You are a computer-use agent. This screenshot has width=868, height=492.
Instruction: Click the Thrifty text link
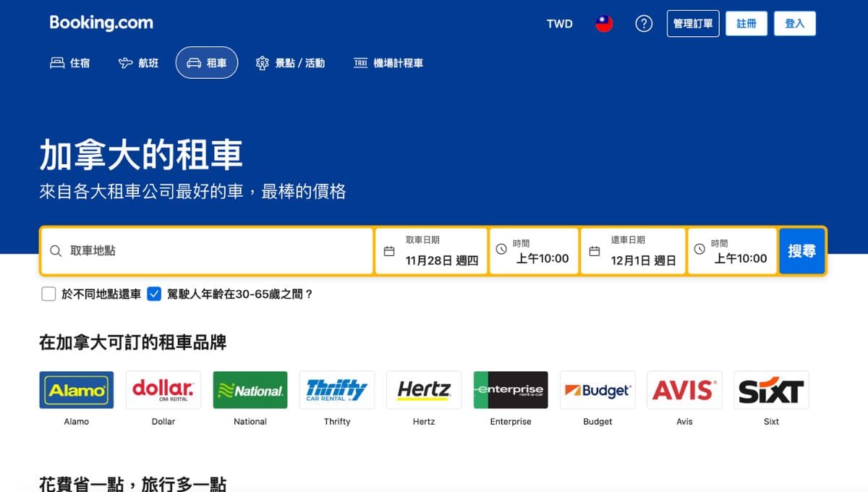click(x=337, y=421)
